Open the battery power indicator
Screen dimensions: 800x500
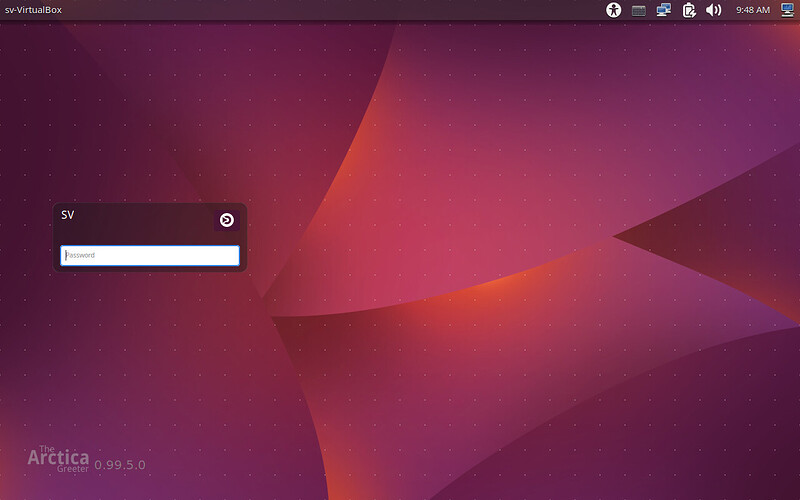click(689, 10)
